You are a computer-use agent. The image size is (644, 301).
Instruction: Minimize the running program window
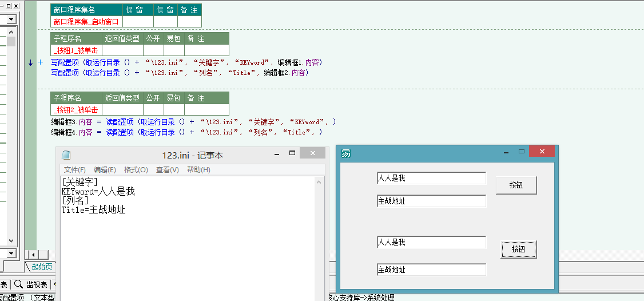pos(506,152)
